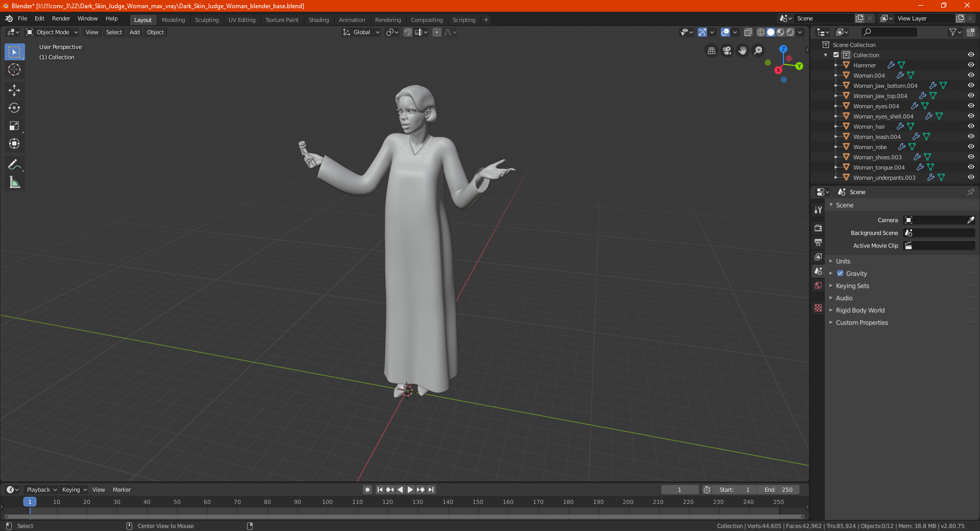Select the Select Box tool
Screen dimensions: 980x531
point(14,52)
